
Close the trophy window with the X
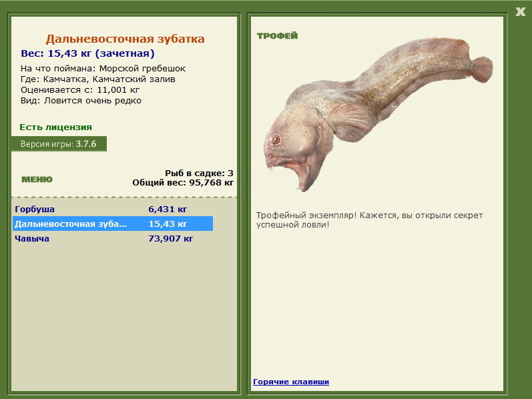(x=520, y=12)
